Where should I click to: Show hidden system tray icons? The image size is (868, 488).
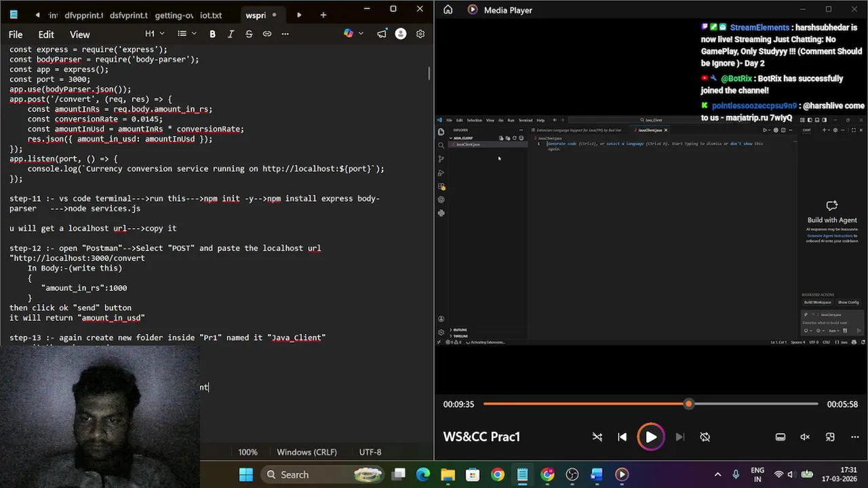pos(717,474)
